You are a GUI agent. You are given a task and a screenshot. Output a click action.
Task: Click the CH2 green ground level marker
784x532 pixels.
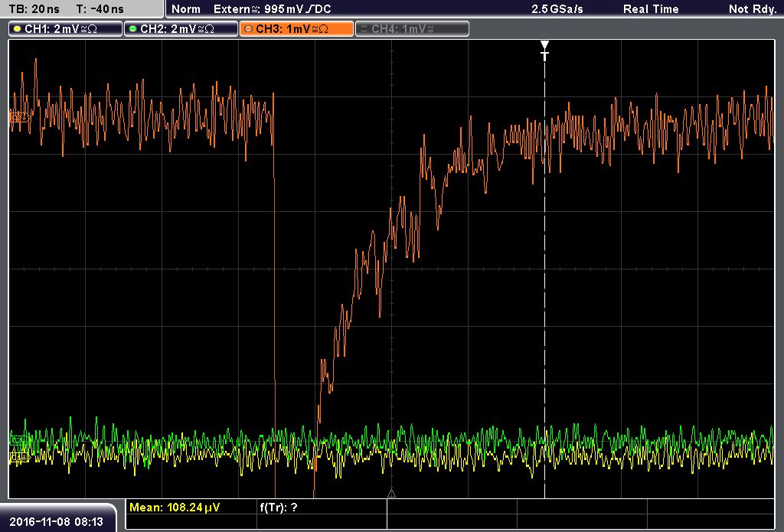(x=18, y=440)
